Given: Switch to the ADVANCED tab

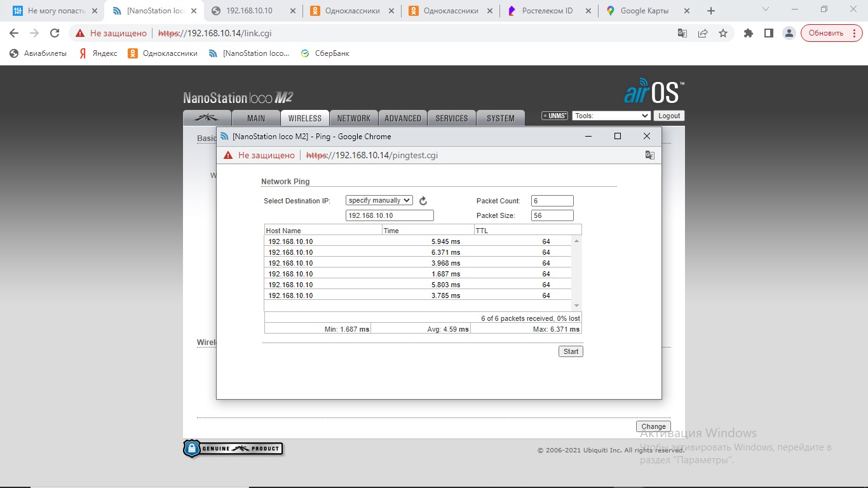Looking at the screenshot, I should (x=403, y=118).
